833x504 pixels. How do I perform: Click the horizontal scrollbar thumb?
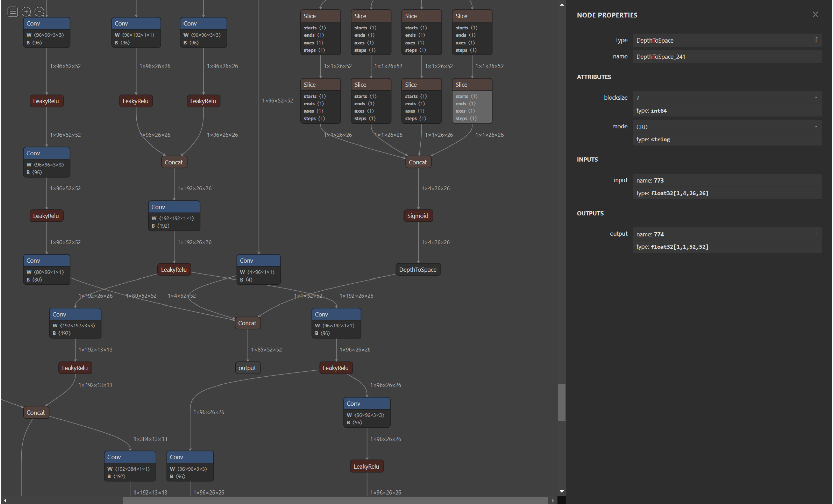point(335,500)
